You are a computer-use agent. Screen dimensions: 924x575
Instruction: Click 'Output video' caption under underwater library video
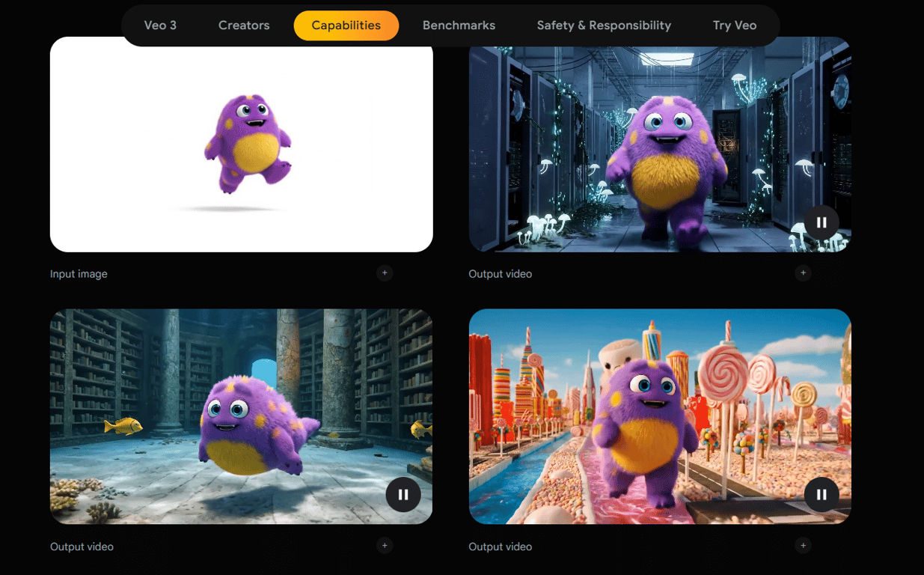point(82,547)
